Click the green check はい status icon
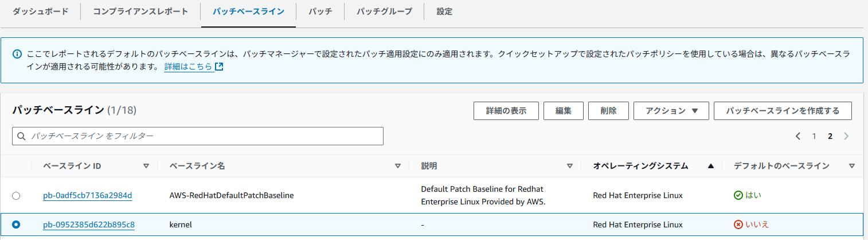 click(738, 195)
